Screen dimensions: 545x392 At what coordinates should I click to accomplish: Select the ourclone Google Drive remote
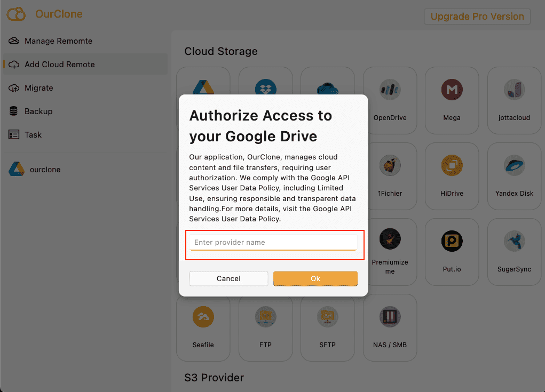(45, 170)
